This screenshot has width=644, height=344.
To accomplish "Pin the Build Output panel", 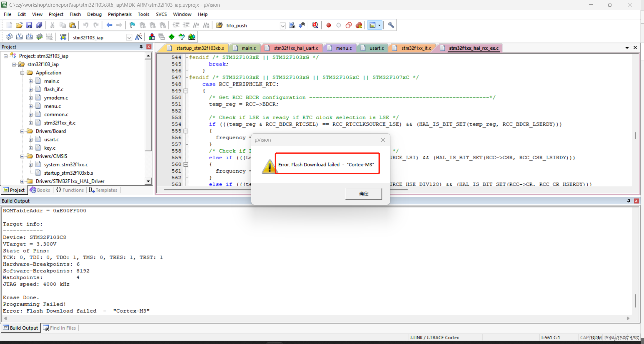I will point(629,201).
